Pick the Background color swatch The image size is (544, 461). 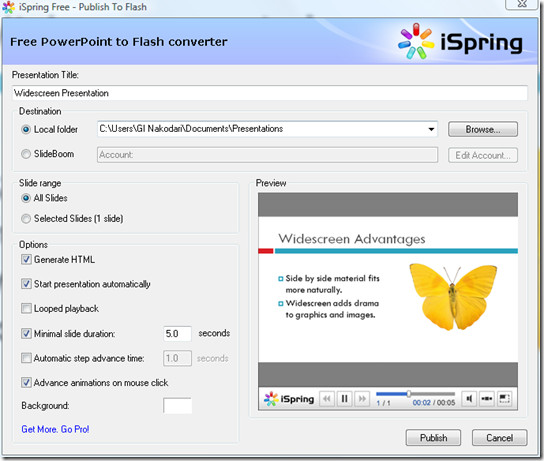point(177,406)
